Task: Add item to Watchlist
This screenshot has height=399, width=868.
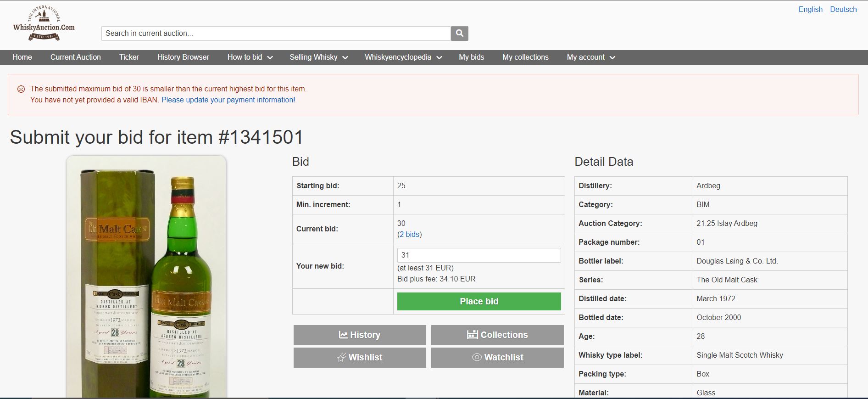Action: tap(497, 357)
